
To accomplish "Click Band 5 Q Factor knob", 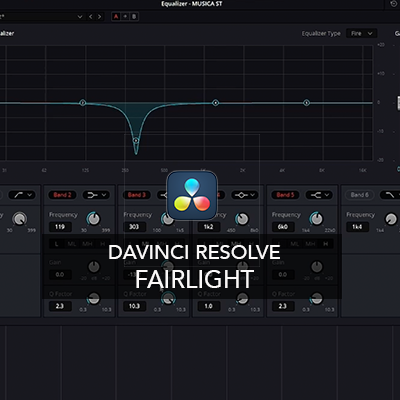I will (317, 298).
